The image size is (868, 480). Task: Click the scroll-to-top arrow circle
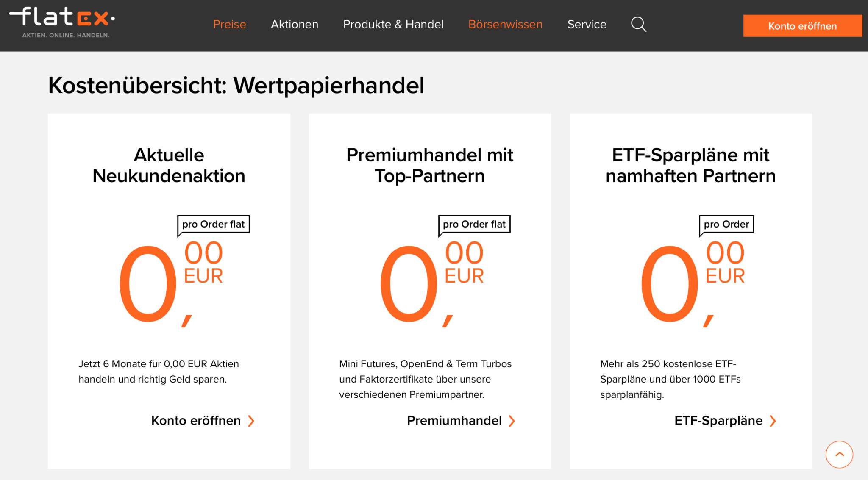839,454
